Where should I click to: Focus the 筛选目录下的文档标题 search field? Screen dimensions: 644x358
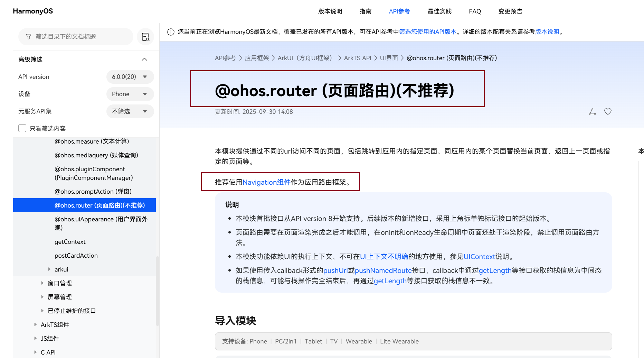[76, 37]
